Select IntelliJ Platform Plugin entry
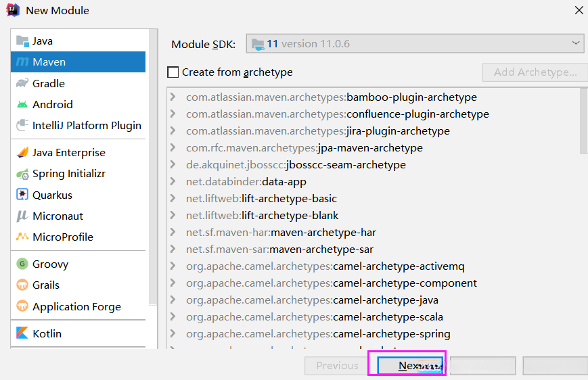The image size is (588, 380). 78,125
